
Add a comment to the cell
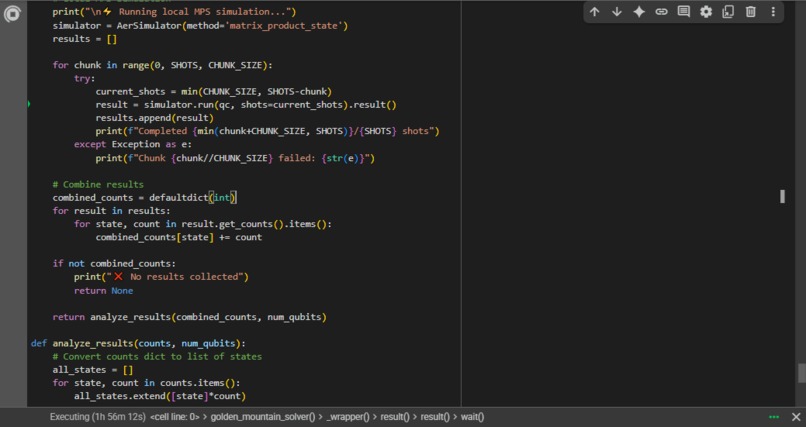[x=684, y=12]
